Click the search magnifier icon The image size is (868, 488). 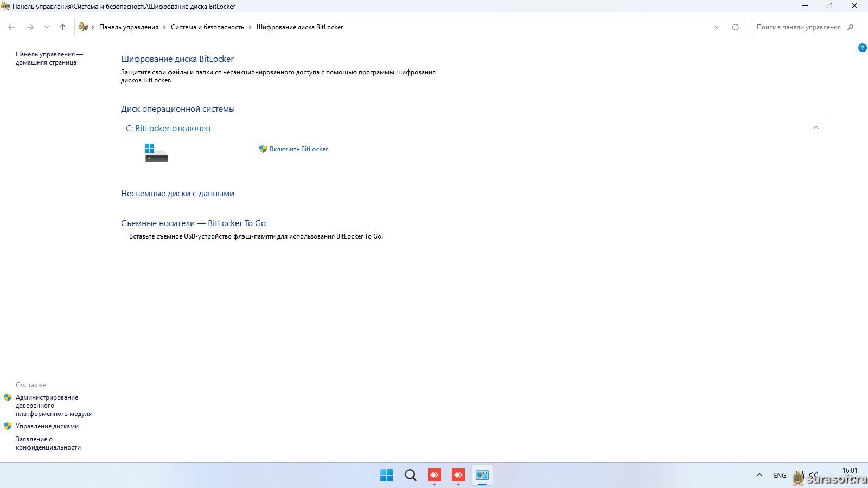pyautogui.click(x=850, y=27)
